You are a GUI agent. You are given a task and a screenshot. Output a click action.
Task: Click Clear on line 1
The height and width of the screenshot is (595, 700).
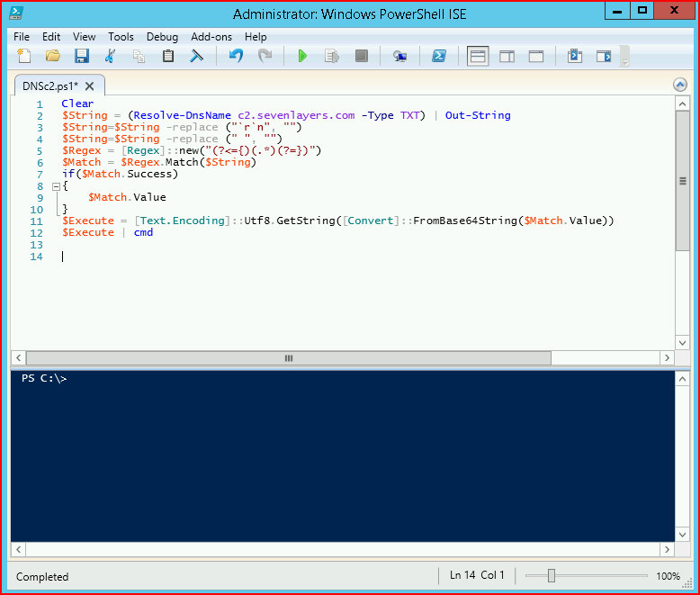coord(77,104)
